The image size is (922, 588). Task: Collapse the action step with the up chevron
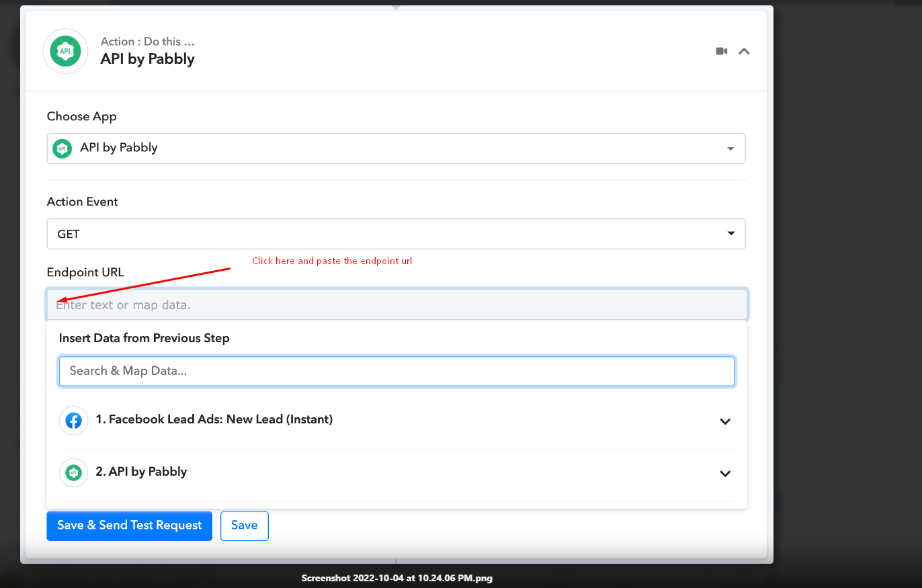[x=744, y=51]
